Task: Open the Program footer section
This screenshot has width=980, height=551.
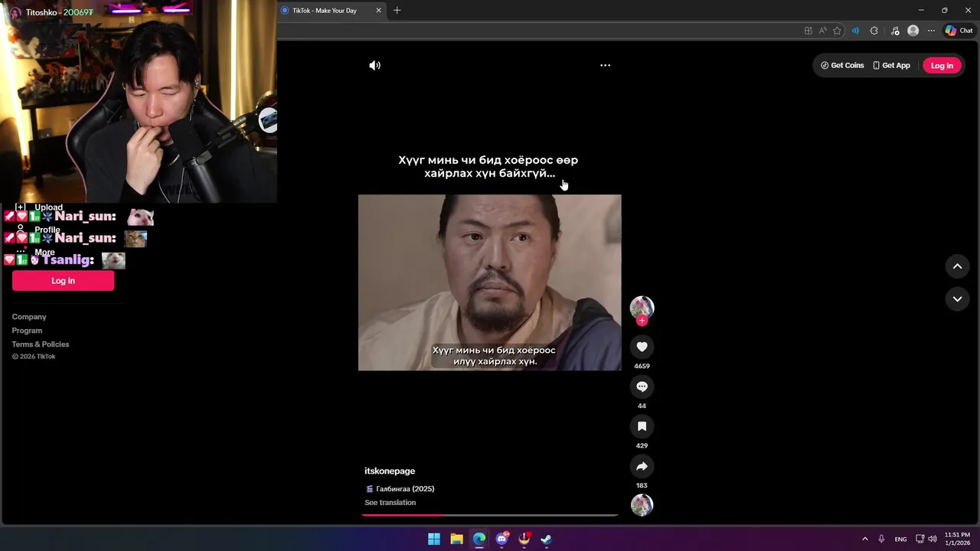Action: 27,331
